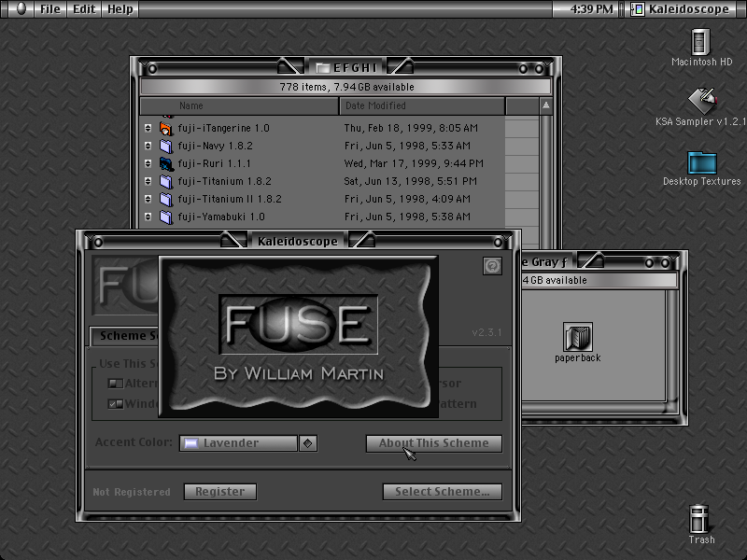Select the fuji-Yamabuki 1.0 folder icon
This screenshot has height=560, width=747.
[166, 217]
